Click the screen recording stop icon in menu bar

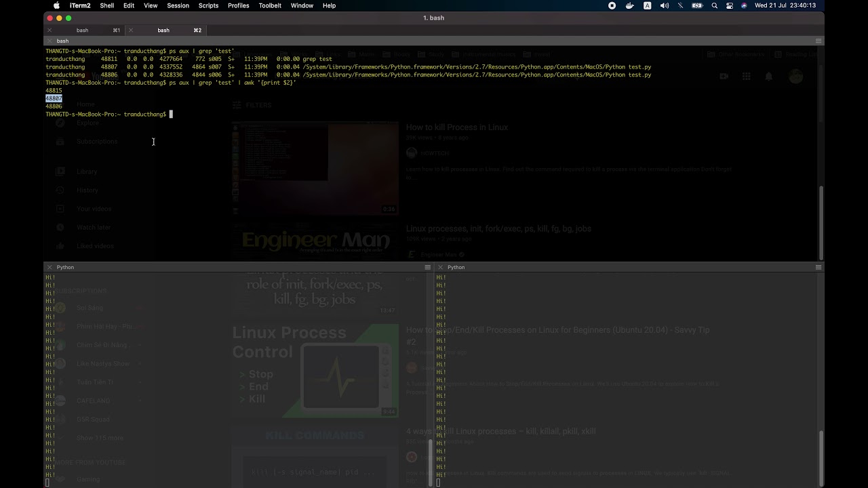[612, 5]
